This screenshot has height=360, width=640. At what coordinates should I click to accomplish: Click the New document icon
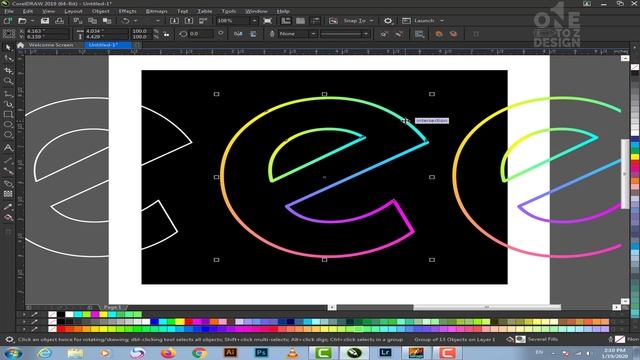[x=8, y=20]
